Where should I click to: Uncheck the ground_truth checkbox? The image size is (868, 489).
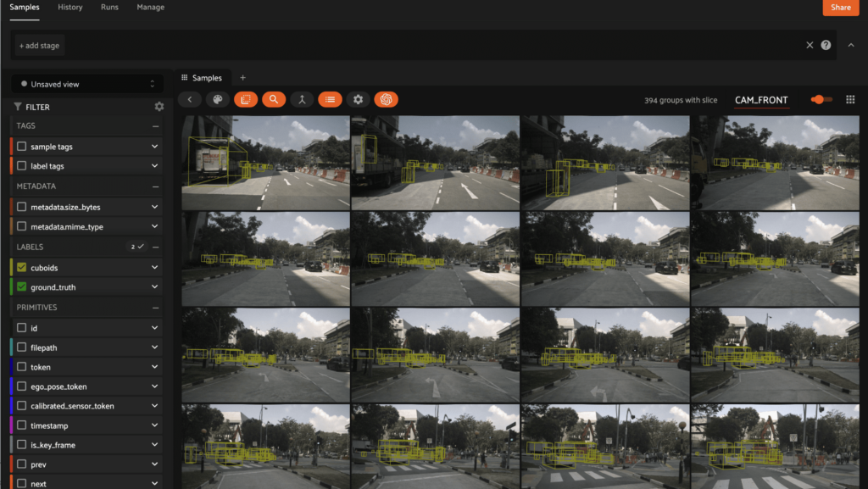click(21, 287)
